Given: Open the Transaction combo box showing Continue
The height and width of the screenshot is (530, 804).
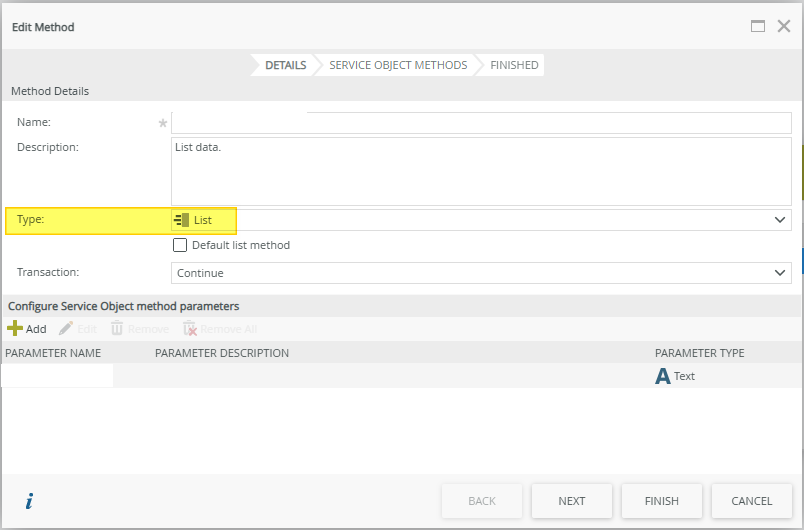Looking at the screenshot, I should [x=481, y=273].
